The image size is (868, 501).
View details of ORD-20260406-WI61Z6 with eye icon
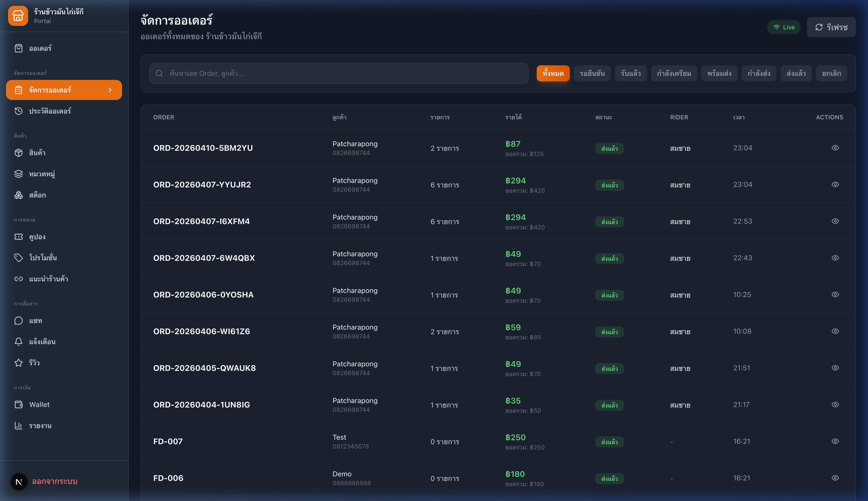(x=835, y=331)
